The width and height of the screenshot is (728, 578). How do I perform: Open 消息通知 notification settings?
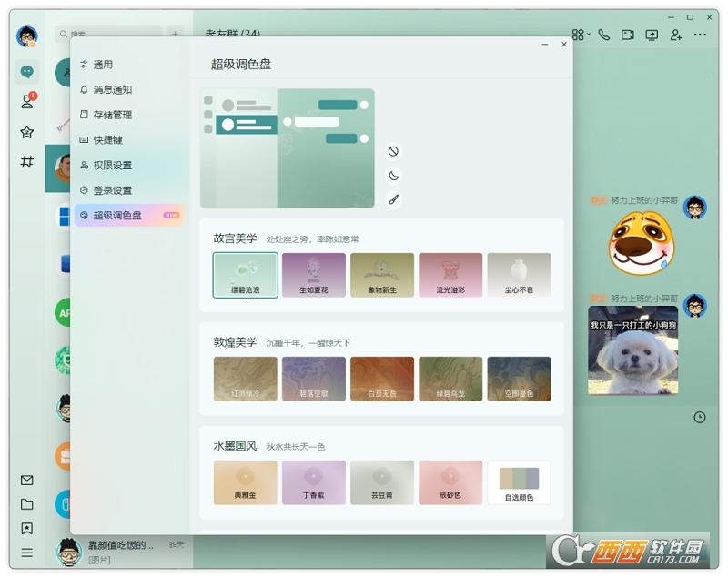pyautogui.click(x=129, y=89)
